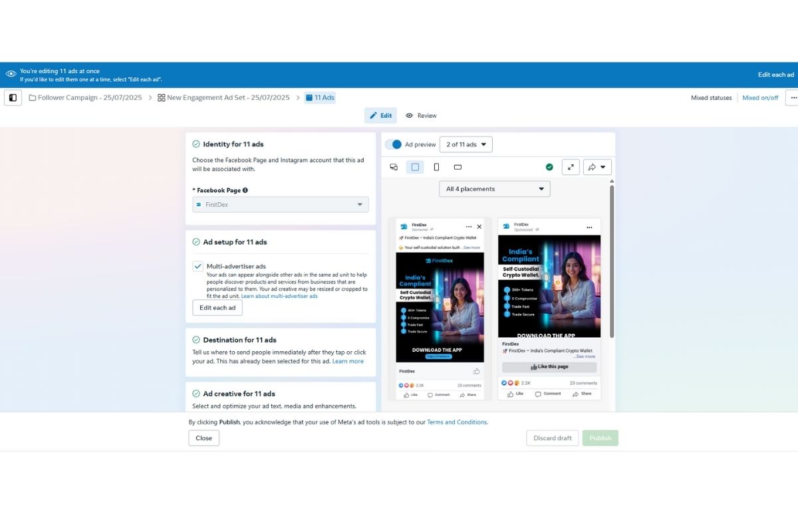Click the reactions 2.2K count on the right preview
This screenshot has height=532, width=798.
pos(525,383)
